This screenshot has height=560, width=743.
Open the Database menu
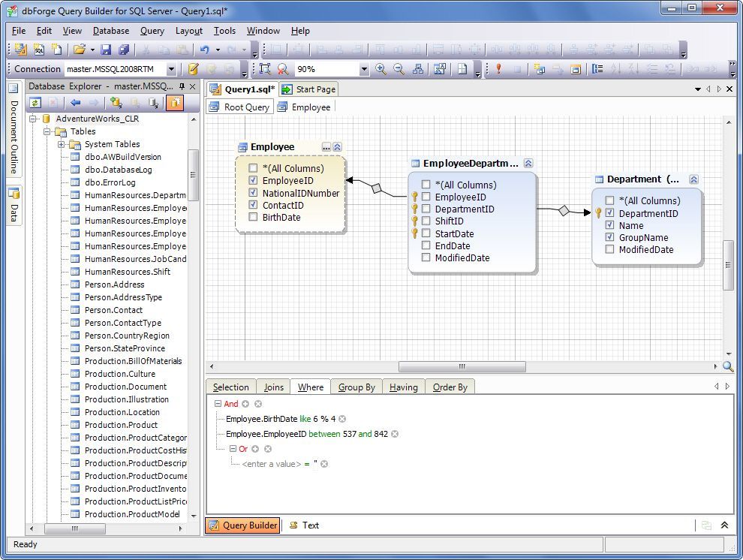coord(110,31)
